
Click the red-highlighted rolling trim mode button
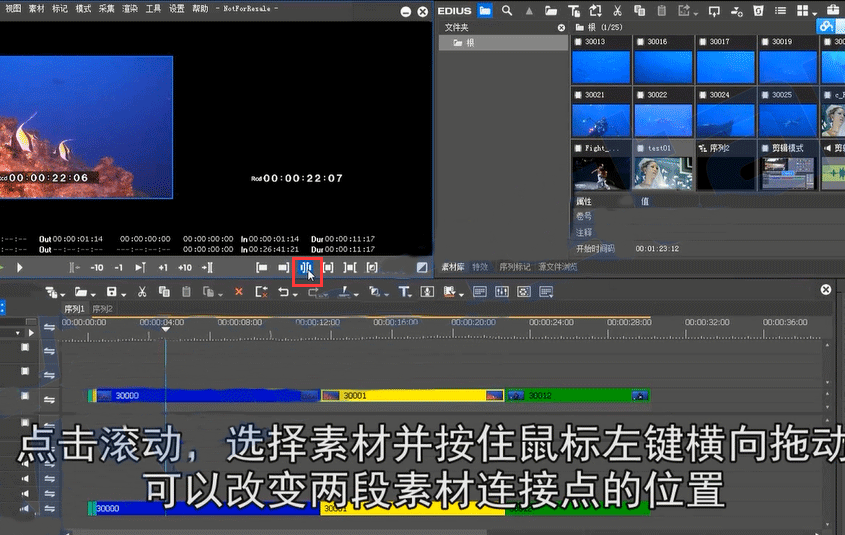(307, 268)
